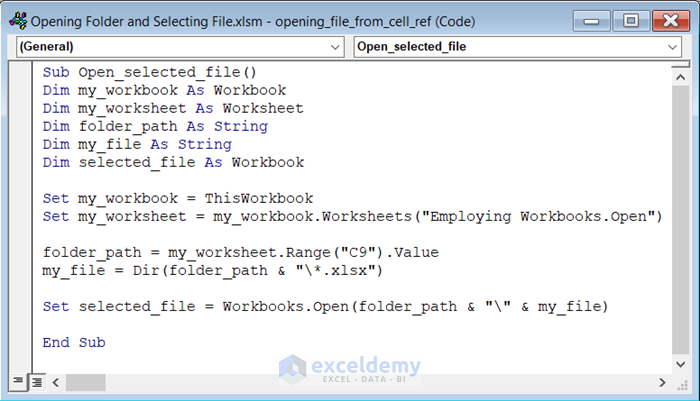Switch to Procedure View button

click(18, 382)
